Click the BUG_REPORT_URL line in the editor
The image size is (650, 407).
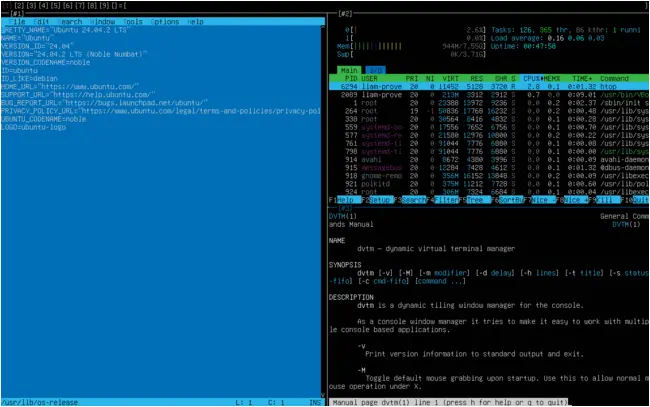pyautogui.click(x=104, y=103)
